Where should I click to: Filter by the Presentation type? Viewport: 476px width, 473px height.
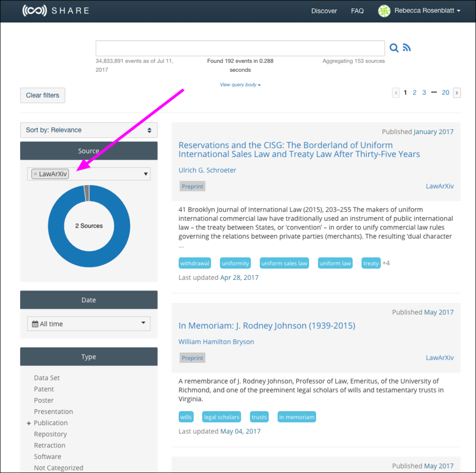[x=53, y=411]
